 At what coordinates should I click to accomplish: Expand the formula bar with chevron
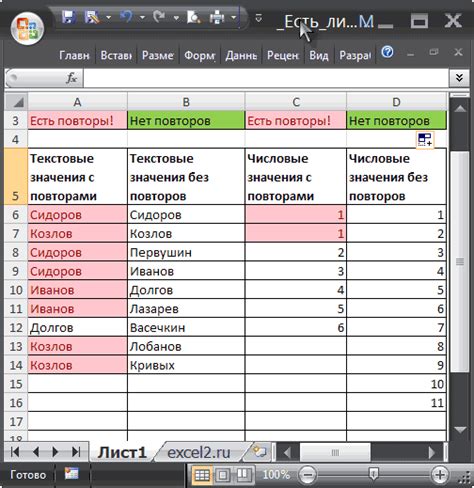459,78
